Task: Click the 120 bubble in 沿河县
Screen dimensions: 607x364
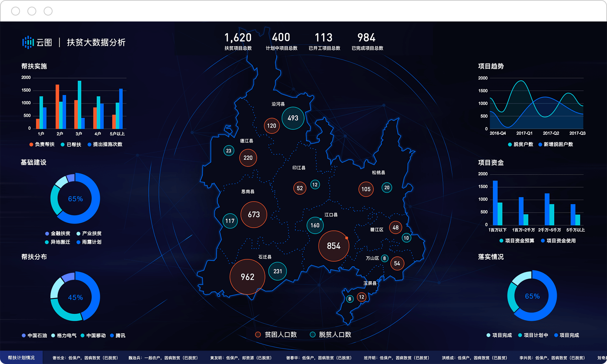Action: [x=272, y=126]
